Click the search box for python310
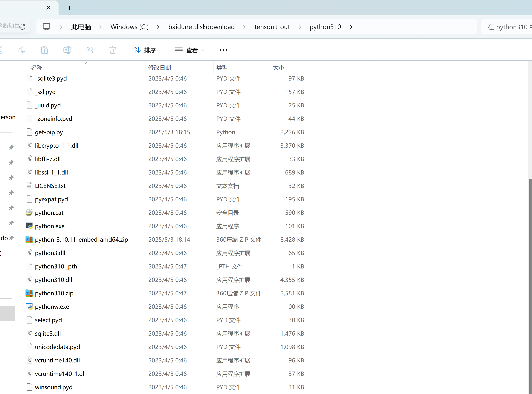532x394 pixels. pos(506,27)
